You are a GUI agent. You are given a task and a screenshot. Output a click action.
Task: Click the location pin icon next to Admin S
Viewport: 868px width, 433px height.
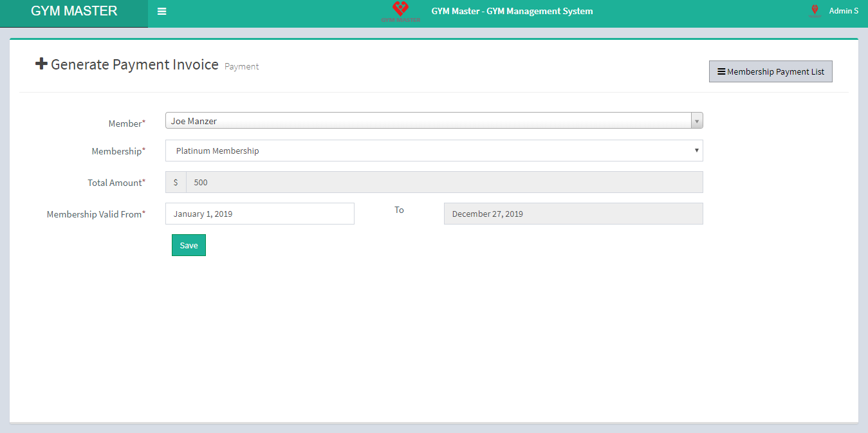tap(815, 10)
